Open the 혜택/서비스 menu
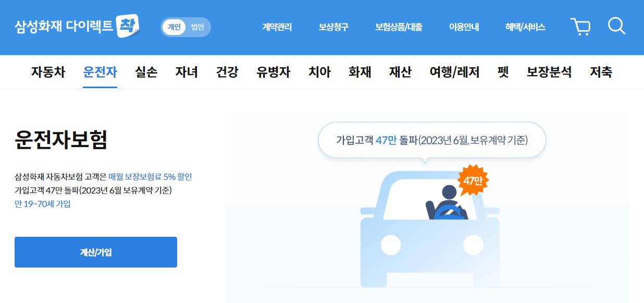This screenshot has height=303, width=644. [x=525, y=27]
